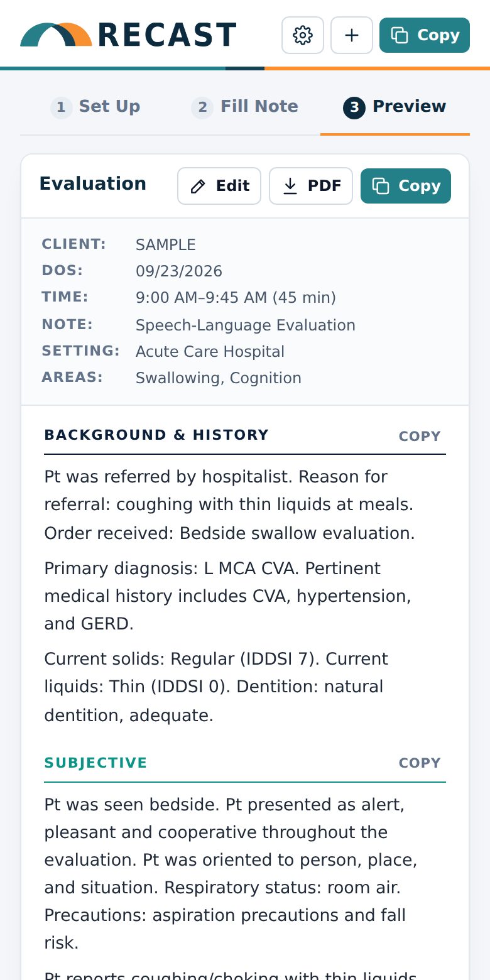
Task: Click the plus icon for new note
Action: (352, 35)
